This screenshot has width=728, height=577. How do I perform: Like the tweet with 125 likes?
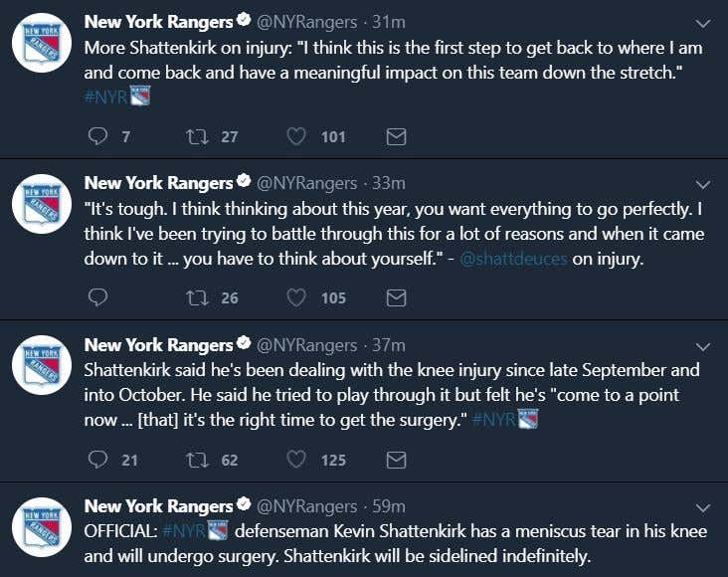click(x=296, y=459)
